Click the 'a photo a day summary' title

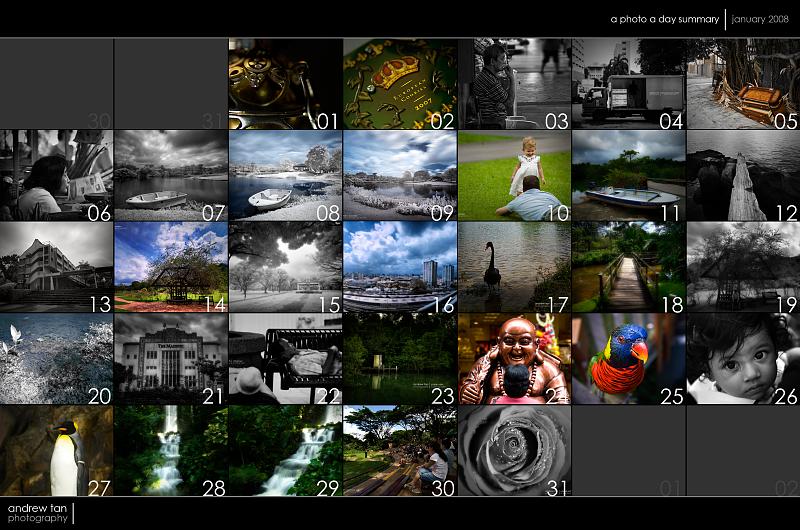click(664, 19)
